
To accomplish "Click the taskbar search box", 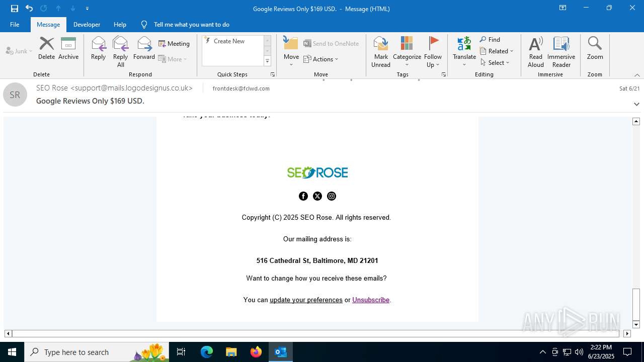I will (x=97, y=352).
